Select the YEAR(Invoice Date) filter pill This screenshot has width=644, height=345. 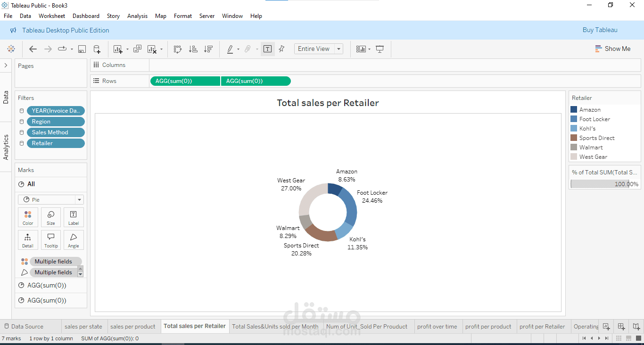click(56, 111)
